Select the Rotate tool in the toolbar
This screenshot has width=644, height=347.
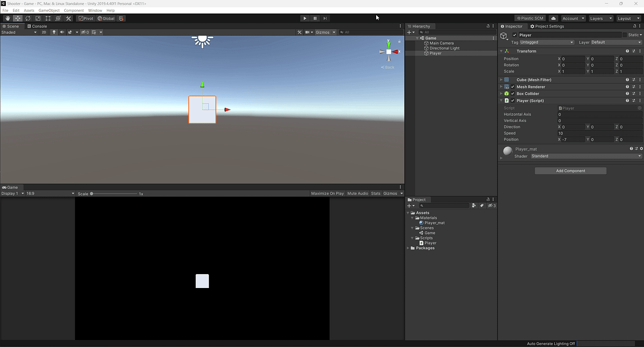(28, 18)
